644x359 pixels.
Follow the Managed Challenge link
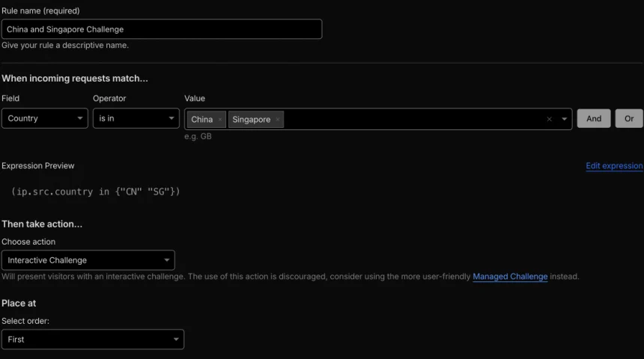pyautogui.click(x=510, y=277)
